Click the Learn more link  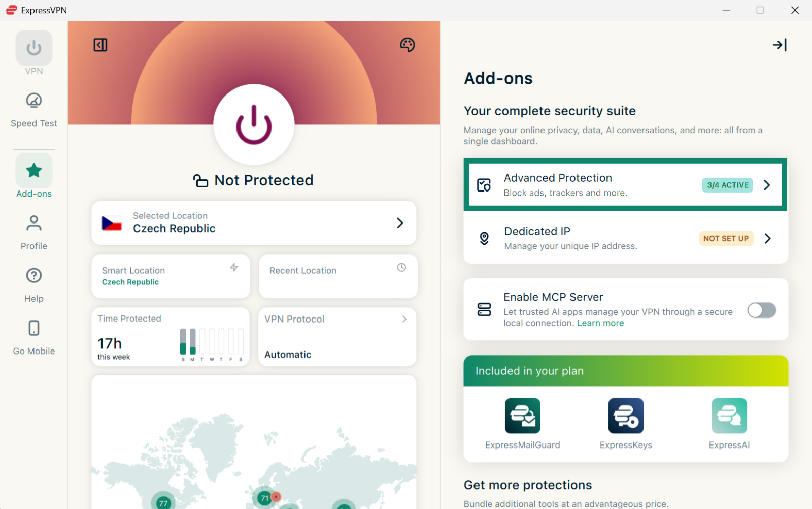600,323
